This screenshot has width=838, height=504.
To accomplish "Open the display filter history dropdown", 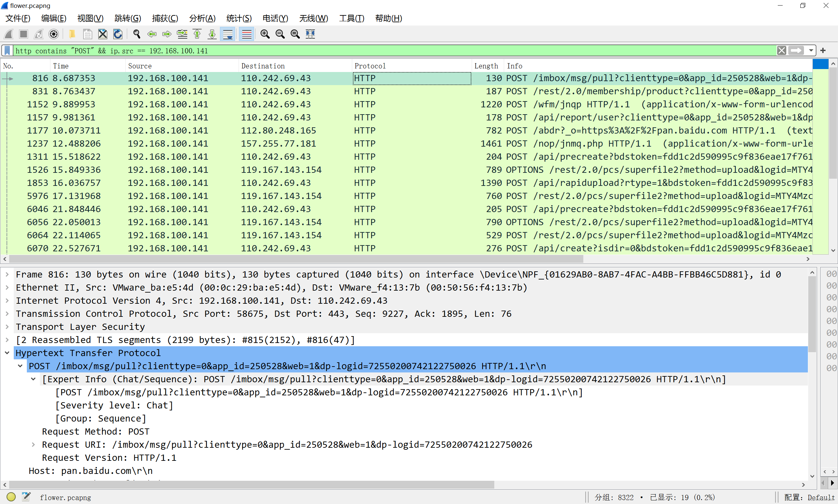I will point(811,51).
